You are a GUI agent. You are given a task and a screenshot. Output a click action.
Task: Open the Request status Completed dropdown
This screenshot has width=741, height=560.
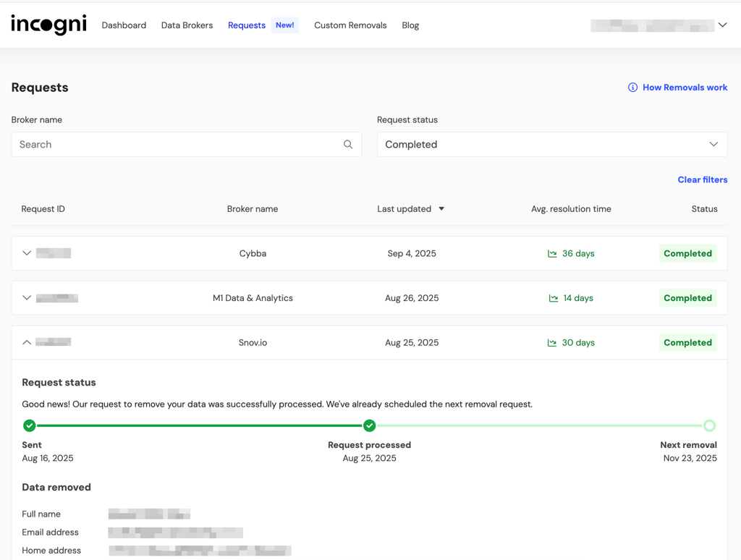click(552, 145)
